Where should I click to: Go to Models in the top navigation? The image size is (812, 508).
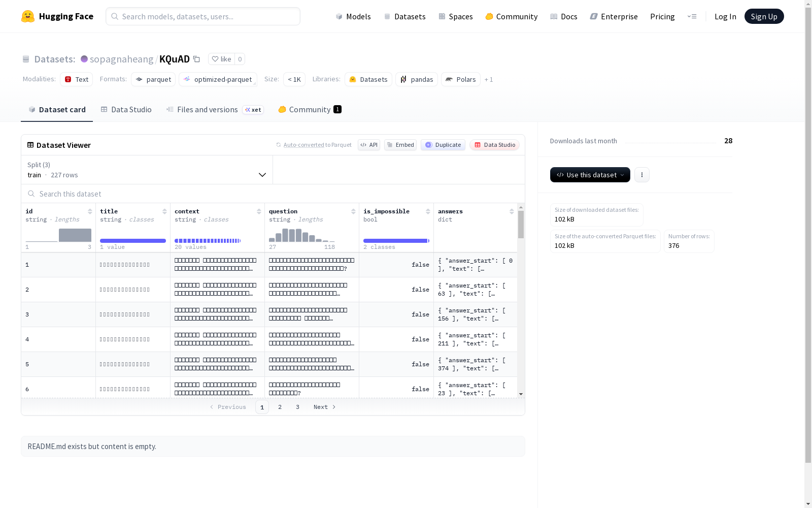(x=353, y=16)
